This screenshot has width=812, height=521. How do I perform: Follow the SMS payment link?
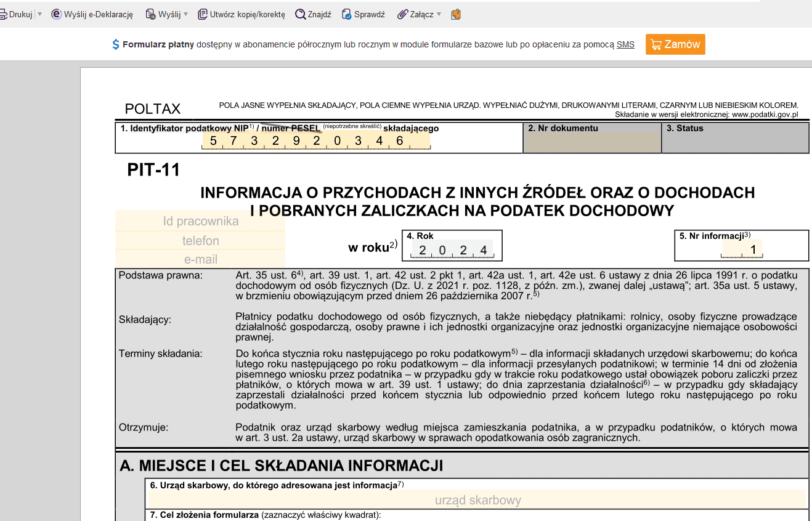[x=625, y=44]
